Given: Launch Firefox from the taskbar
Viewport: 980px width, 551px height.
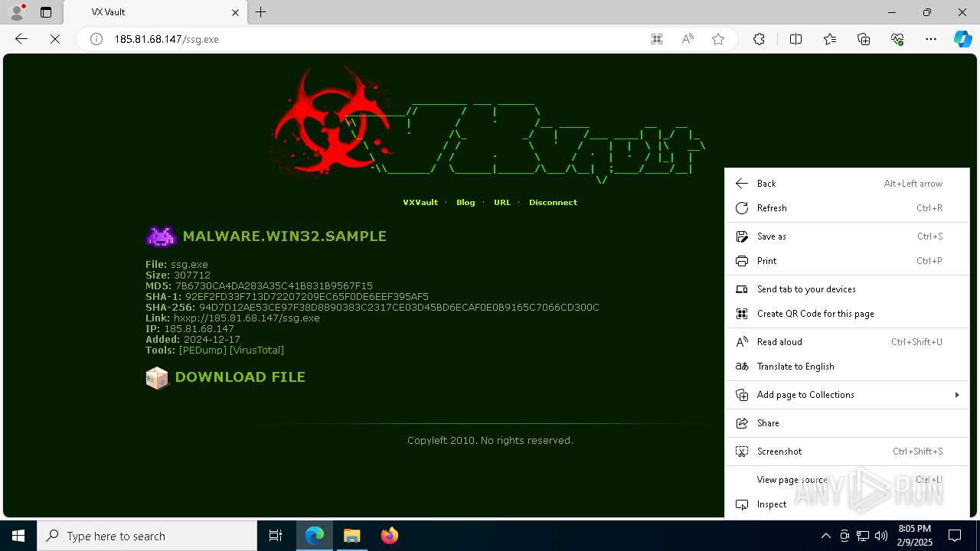Looking at the screenshot, I should click(x=390, y=536).
